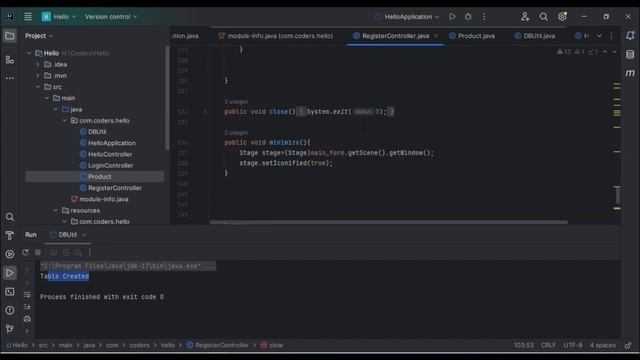Collapse the src folder
The image size is (640, 360).
tap(38, 87)
